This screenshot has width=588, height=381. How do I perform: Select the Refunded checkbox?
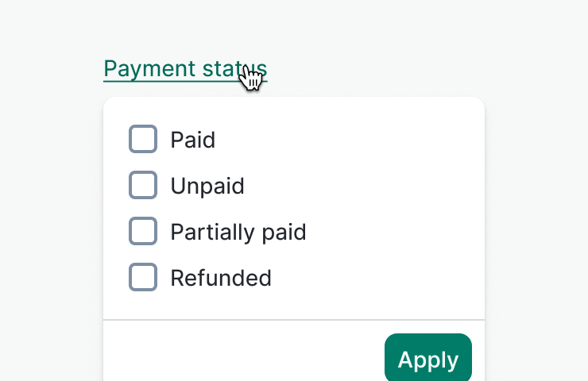click(143, 278)
